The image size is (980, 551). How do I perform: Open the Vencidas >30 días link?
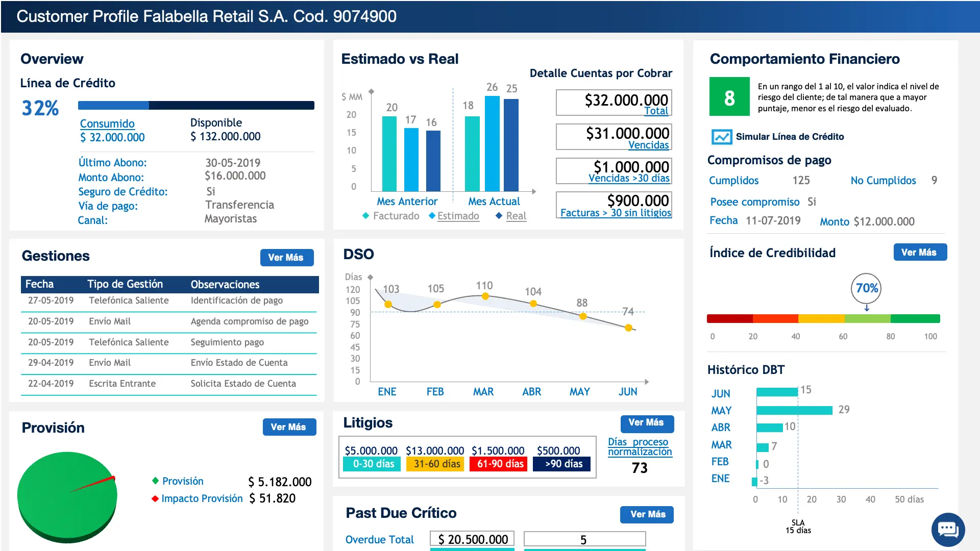629,178
